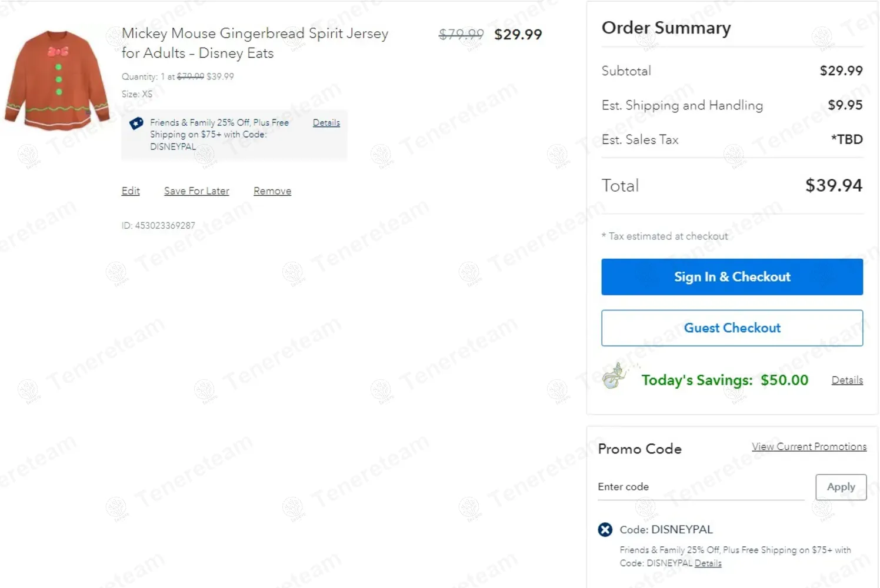The height and width of the screenshot is (588, 880).
Task: Click the Friends & Family promo text on item
Action: (x=219, y=135)
